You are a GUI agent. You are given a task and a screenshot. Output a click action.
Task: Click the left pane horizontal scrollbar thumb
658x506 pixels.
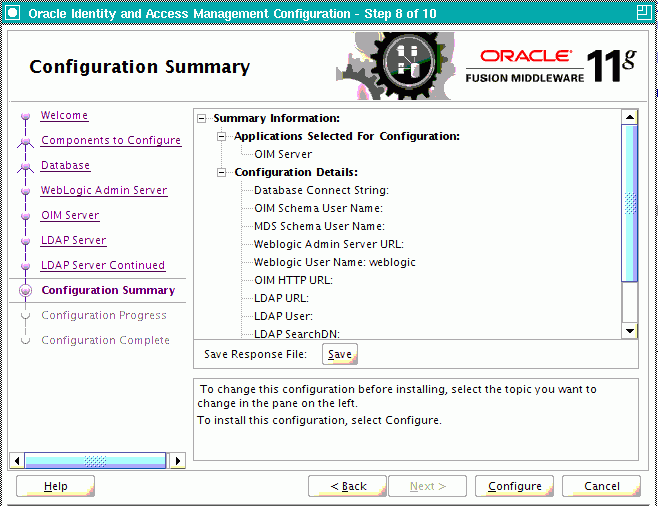95,461
